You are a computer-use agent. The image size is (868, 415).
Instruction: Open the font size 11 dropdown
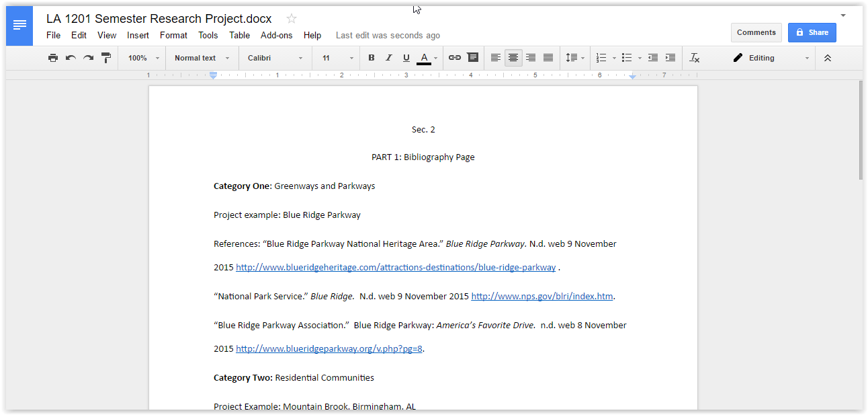point(337,58)
